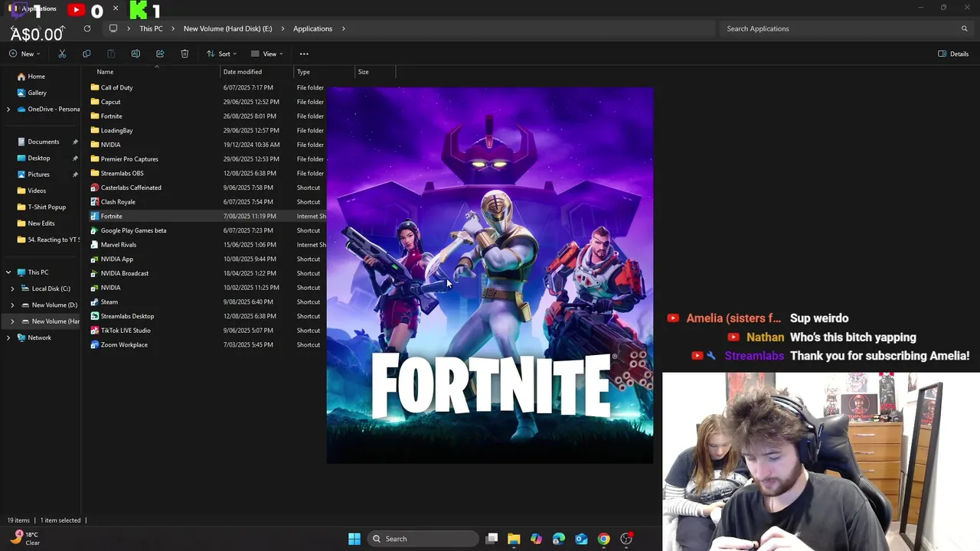Open the See more ellipsis menu
This screenshot has height=551, width=980.
point(304,54)
